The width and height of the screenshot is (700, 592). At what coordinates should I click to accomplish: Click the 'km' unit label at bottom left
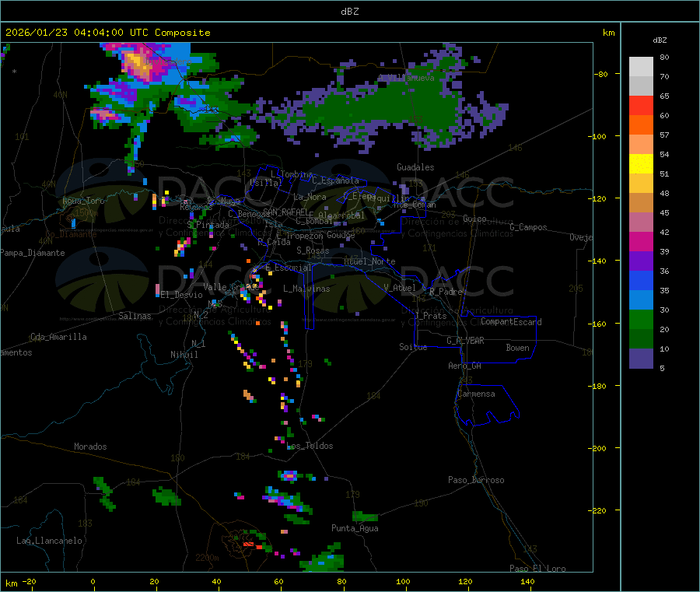tap(11, 583)
